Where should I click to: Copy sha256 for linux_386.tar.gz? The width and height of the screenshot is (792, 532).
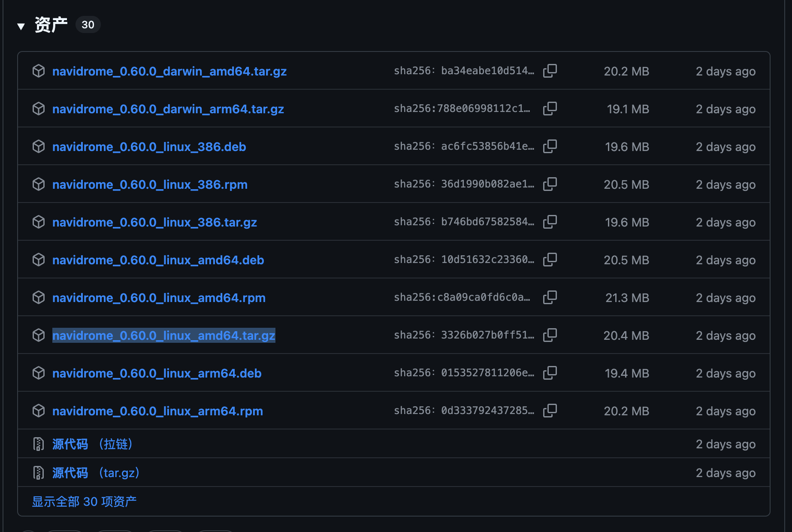[x=550, y=222]
